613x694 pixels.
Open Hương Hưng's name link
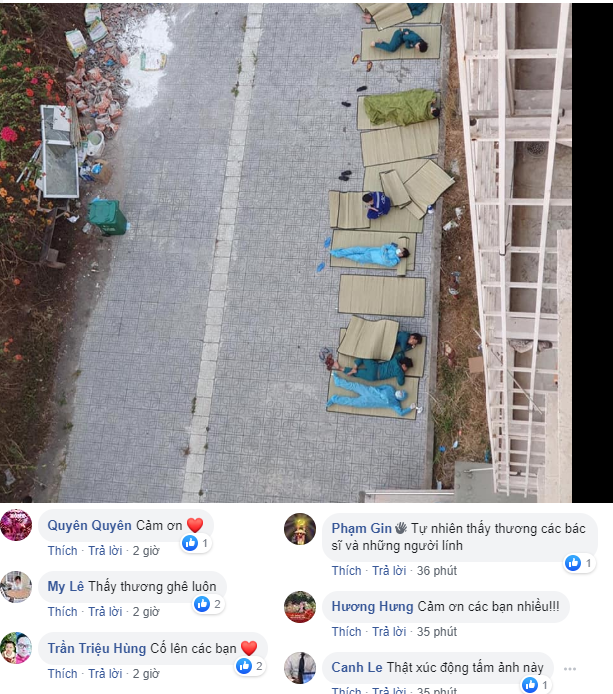[x=372, y=606]
